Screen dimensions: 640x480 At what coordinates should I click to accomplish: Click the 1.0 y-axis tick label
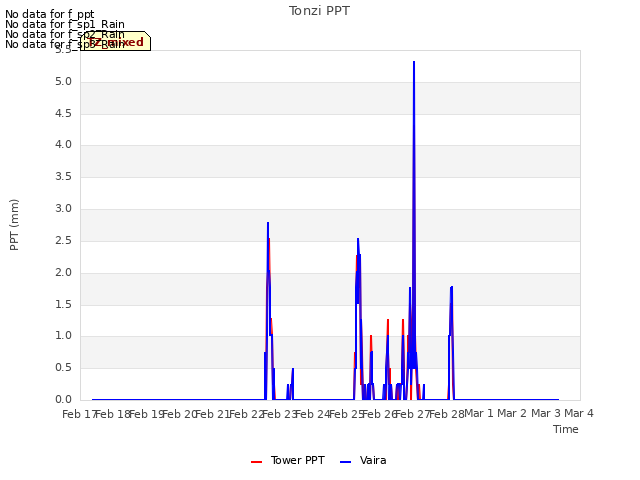63,336
